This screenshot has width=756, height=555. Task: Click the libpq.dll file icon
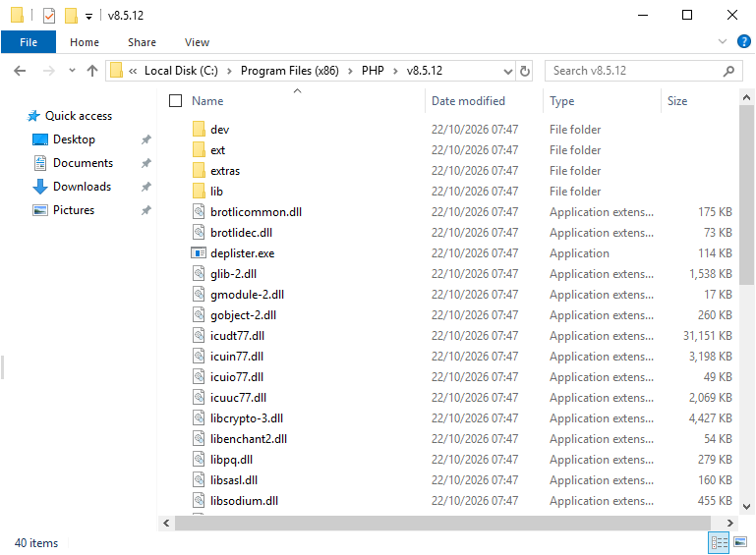tap(199, 460)
